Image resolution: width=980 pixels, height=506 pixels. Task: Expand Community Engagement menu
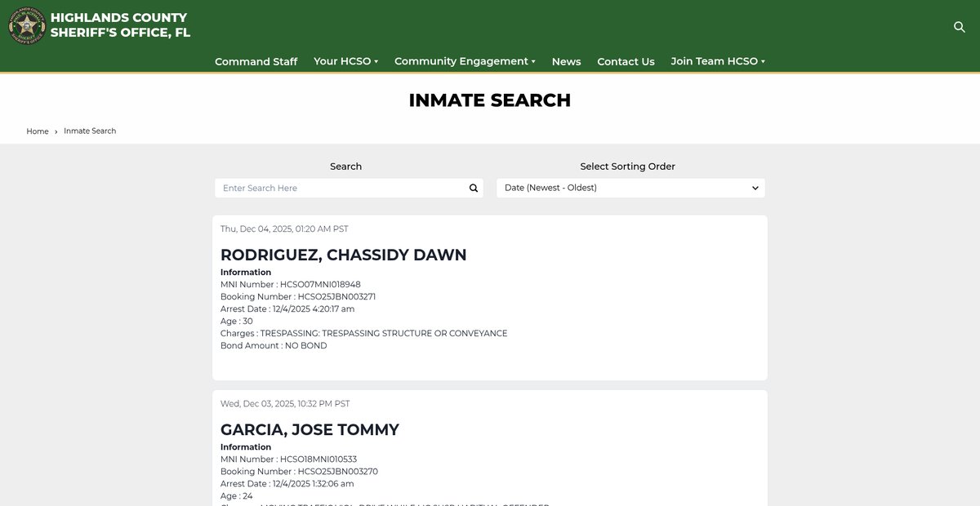465,61
